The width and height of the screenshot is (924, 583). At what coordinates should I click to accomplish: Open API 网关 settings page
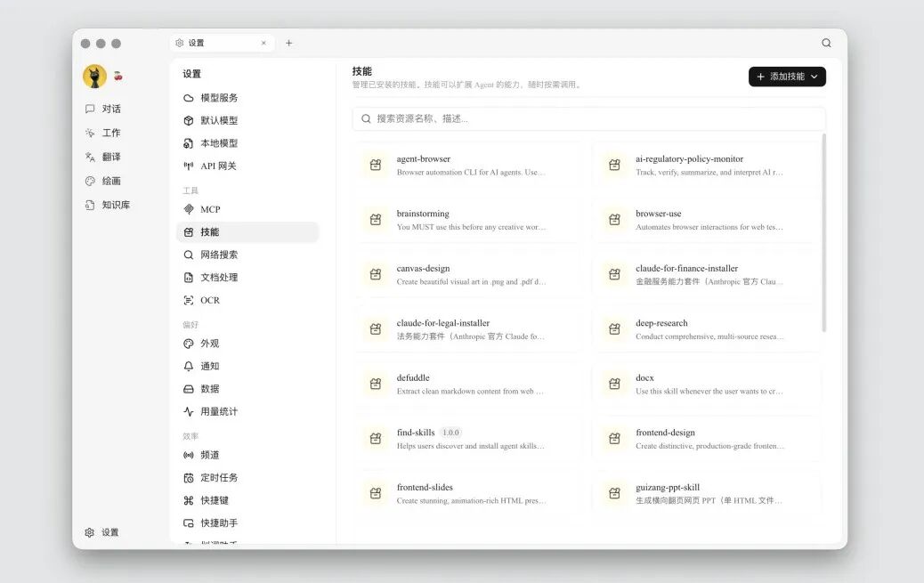247,166
